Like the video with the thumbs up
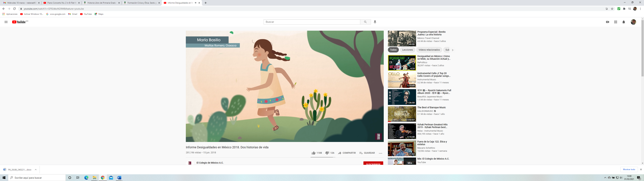Image resolution: width=644 pixels, height=181 pixels. 313,153
